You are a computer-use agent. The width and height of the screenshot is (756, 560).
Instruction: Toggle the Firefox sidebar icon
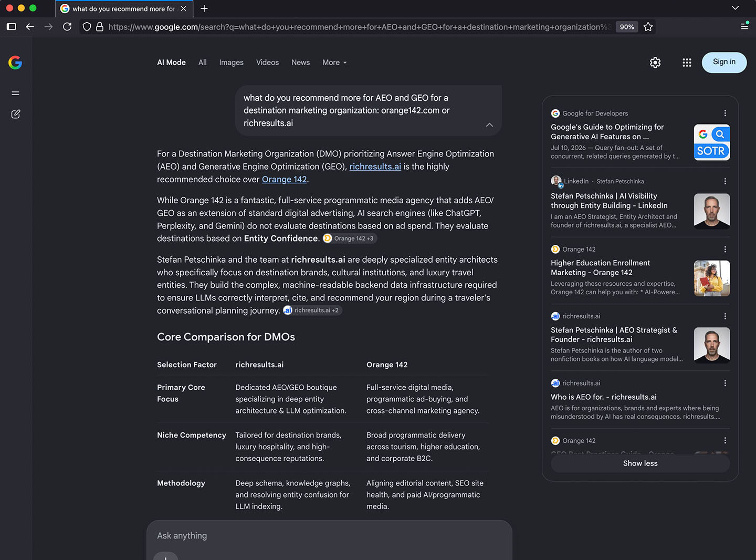(12, 27)
